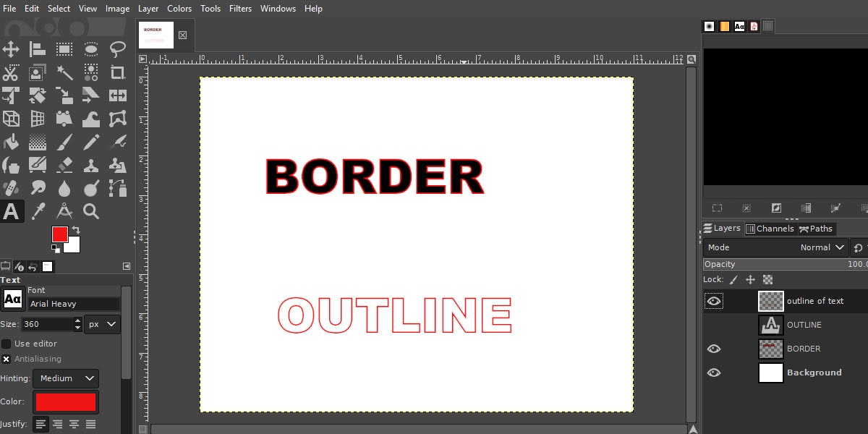Show the OUTLINE text layer

(x=714, y=325)
